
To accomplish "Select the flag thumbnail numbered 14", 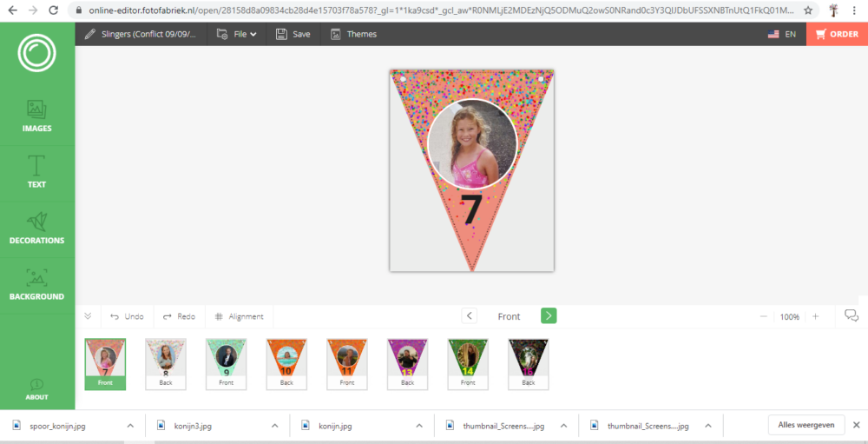I will coord(468,362).
